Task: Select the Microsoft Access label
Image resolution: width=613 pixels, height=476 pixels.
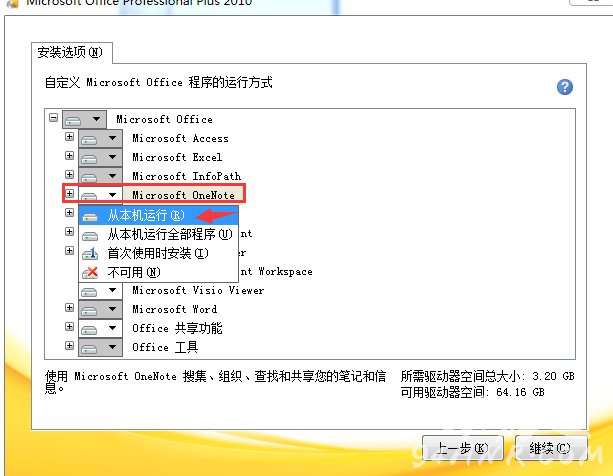Action: coord(180,138)
